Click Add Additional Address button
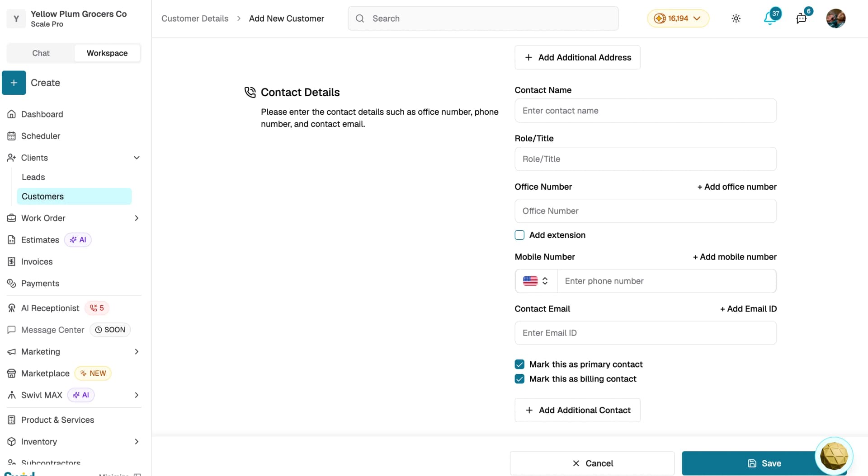Image resolution: width=868 pixels, height=476 pixels. pyautogui.click(x=577, y=57)
